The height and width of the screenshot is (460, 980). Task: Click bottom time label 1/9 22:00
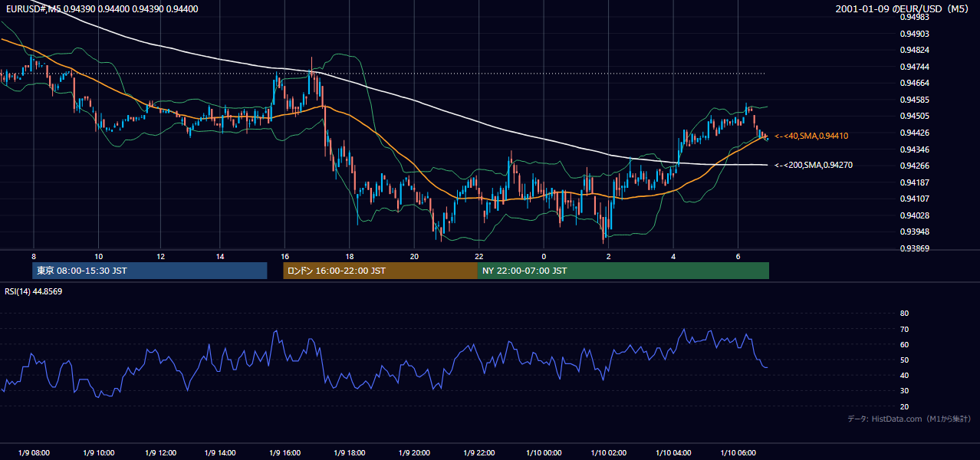tap(478, 453)
